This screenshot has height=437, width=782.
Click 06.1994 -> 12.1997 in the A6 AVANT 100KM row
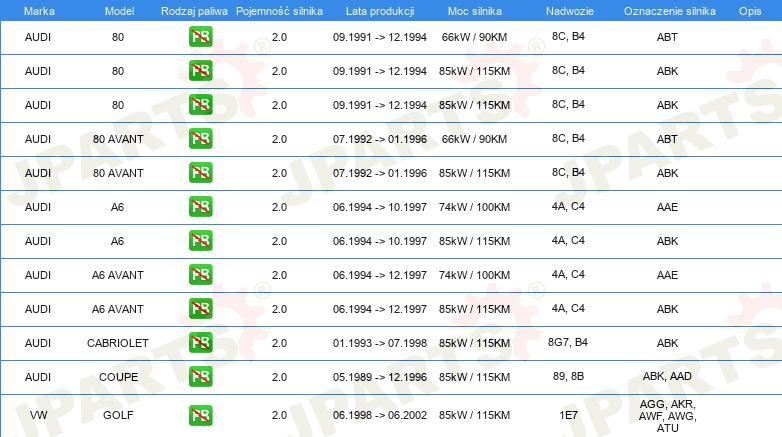coord(380,275)
